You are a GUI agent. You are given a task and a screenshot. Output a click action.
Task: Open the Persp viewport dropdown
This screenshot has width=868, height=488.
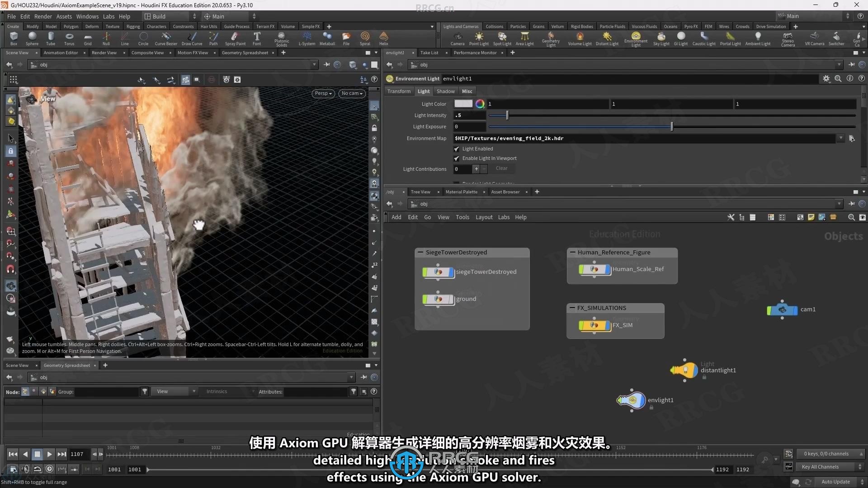(323, 94)
